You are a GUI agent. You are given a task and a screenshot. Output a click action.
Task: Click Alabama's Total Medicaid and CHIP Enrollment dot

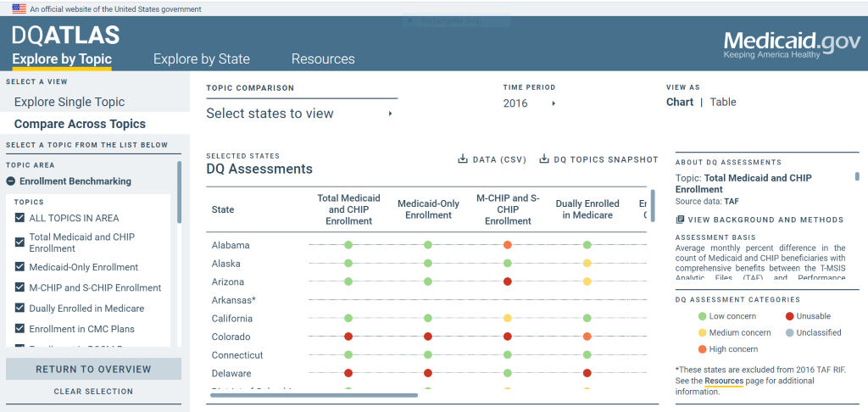[348, 245]
